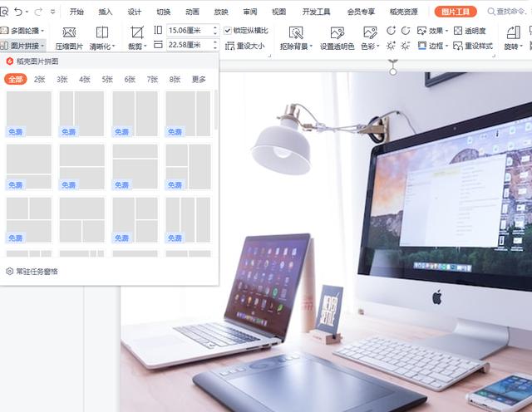
Task: Filter collage layouts by 4张
Action: 85,80
